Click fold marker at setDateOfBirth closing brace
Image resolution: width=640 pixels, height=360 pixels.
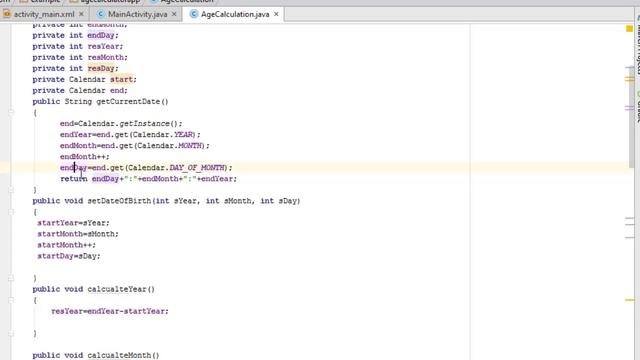[x=11, y=278]
